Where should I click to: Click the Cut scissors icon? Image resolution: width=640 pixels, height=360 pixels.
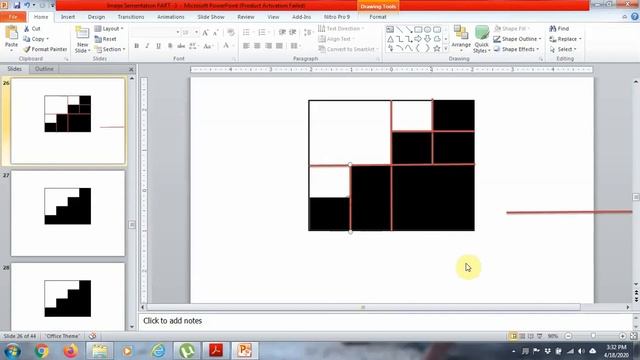click(x=27, y=29)
